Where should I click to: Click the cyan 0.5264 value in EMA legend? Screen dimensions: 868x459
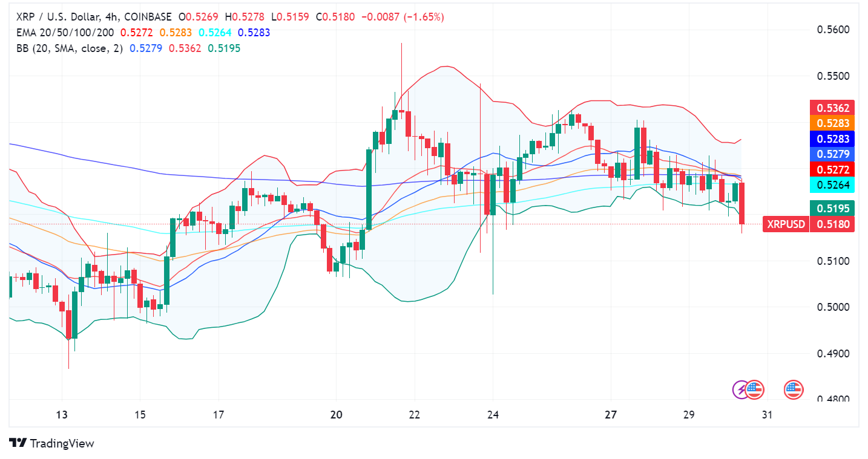click(x=214, y=33)
